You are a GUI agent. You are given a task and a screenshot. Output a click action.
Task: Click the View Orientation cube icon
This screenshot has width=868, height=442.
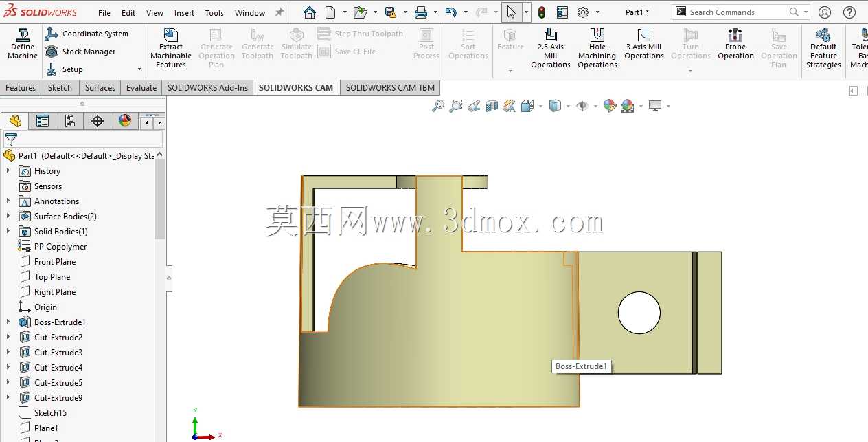[527, 106]
